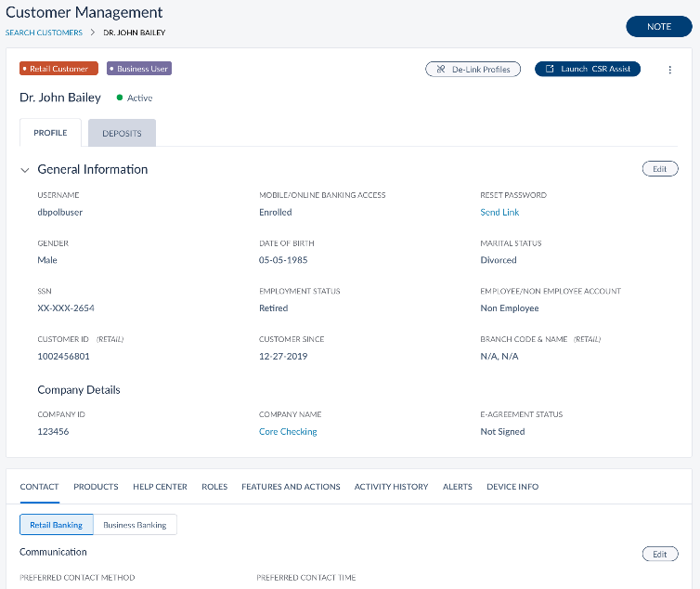Switch to the Deposits tab

coord(122,133)
